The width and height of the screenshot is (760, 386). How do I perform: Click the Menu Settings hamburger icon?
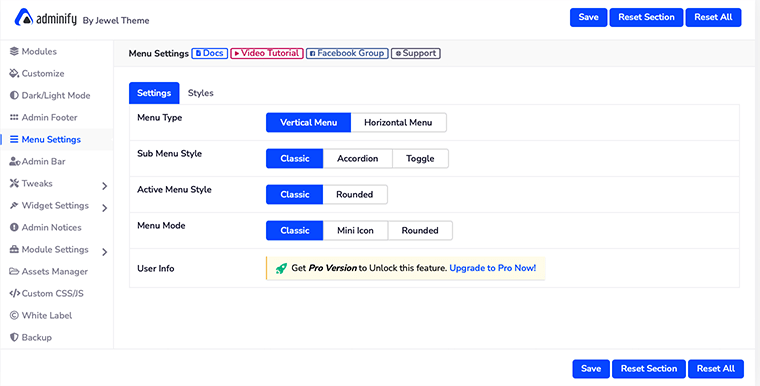(14, 140)
